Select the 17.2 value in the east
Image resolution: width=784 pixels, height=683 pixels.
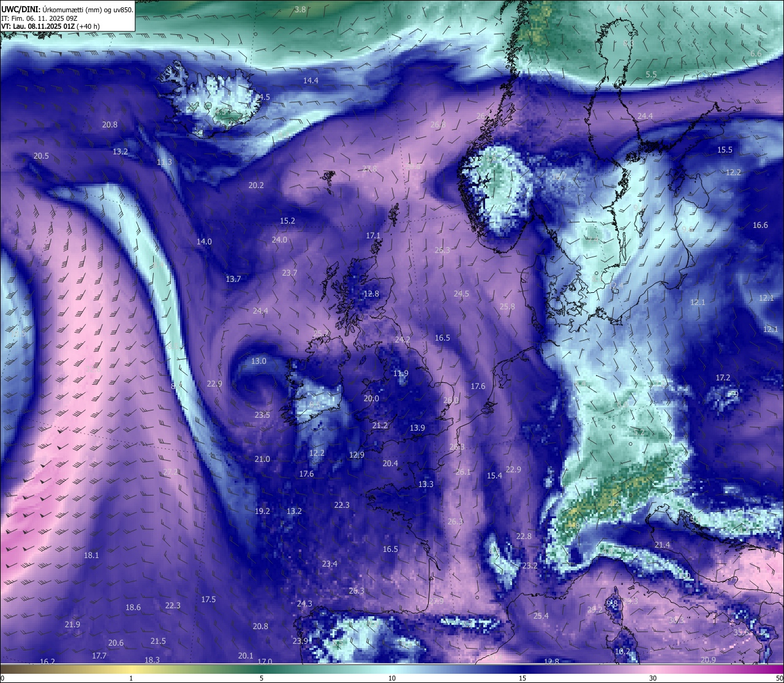(x=723, y=378)
